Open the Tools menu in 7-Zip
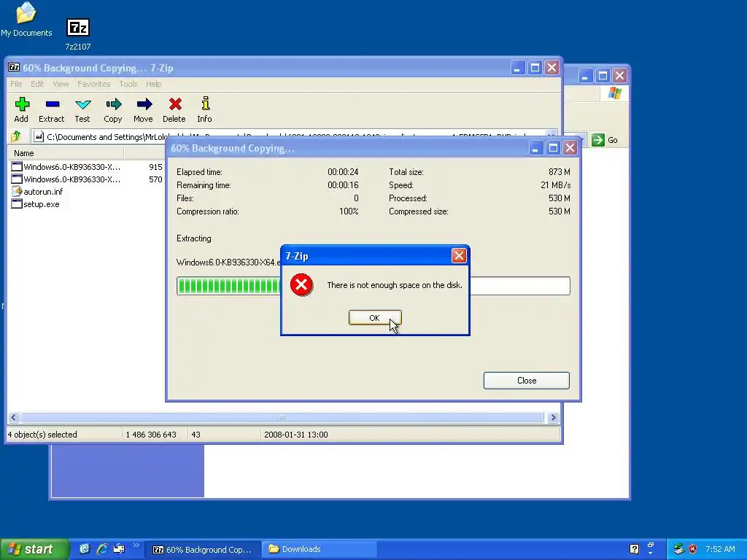The height and width of the screenshot is (560, 747). click(128, 84)
